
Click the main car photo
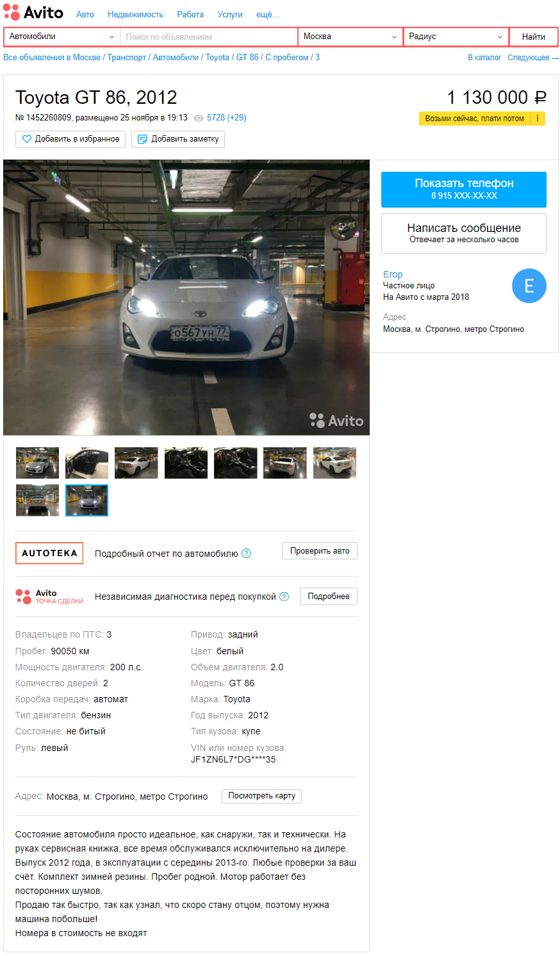click(x=186, y=297)
